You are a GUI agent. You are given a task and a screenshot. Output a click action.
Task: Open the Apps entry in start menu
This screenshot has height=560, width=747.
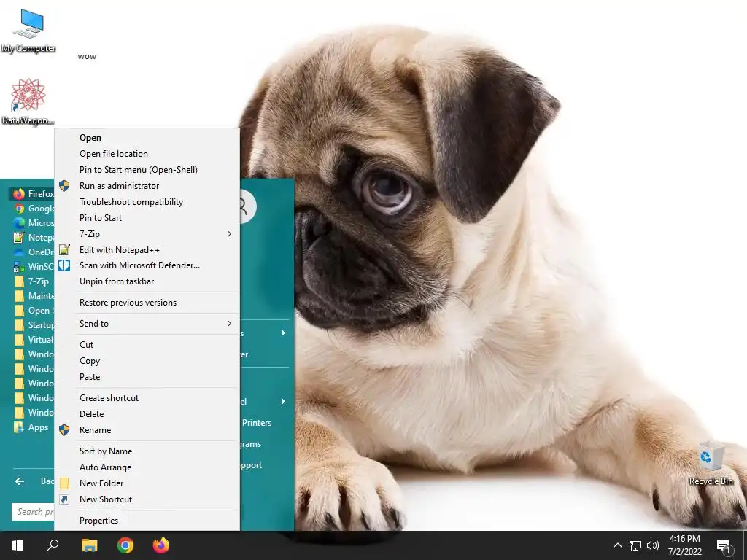[31, 427]
